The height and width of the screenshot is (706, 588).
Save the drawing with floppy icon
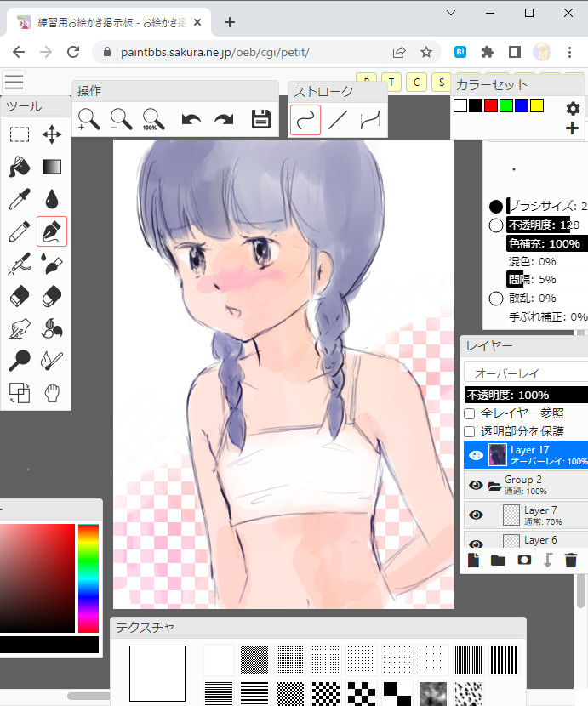(x=261, y=120)
